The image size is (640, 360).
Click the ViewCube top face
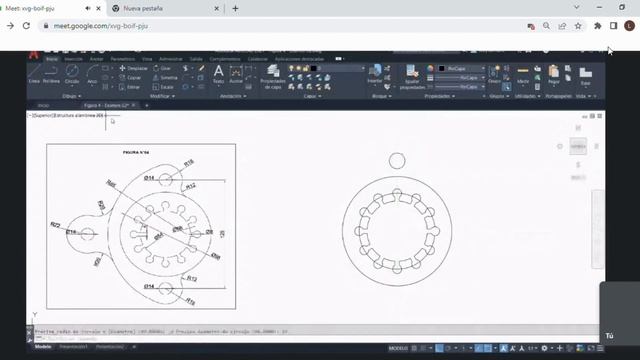coord(578,147)
